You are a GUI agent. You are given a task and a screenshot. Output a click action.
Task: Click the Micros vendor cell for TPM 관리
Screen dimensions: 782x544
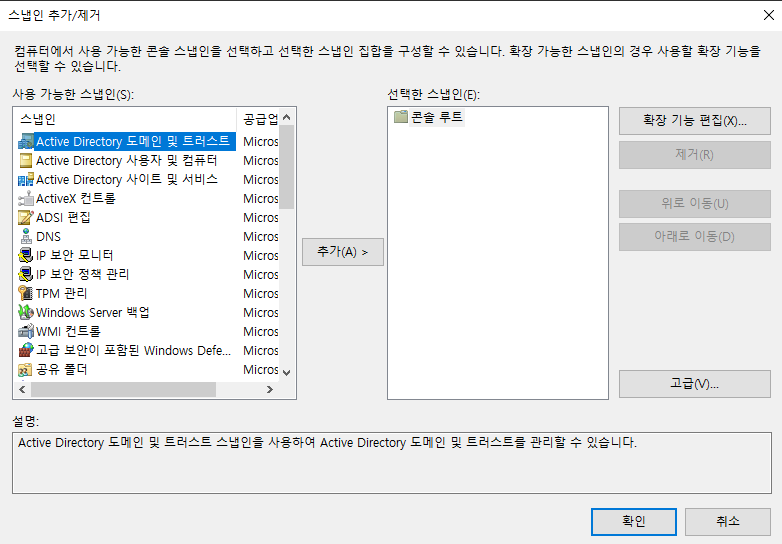(260, 293)
